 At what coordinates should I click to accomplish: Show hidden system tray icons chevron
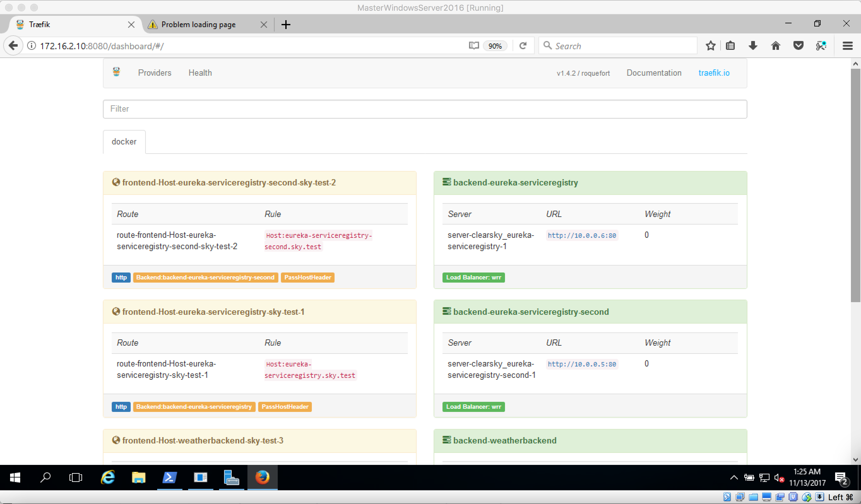[x=733, y=478]
